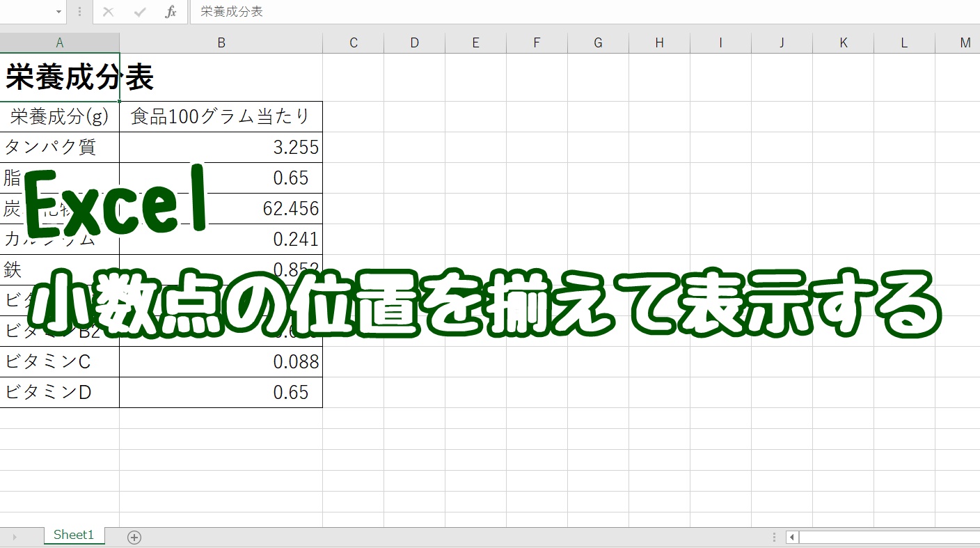Select column D header
Image resolution: width=980 pixels, height=548 pixels.
[x=415, y=43]
